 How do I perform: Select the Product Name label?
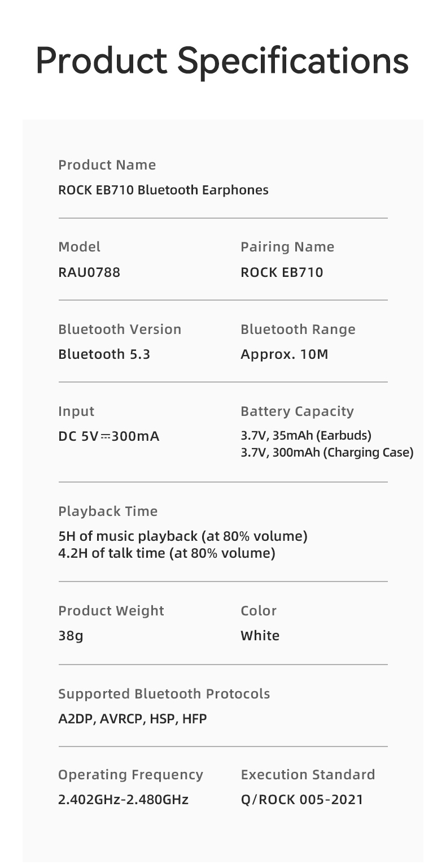[x=107, y=165]
